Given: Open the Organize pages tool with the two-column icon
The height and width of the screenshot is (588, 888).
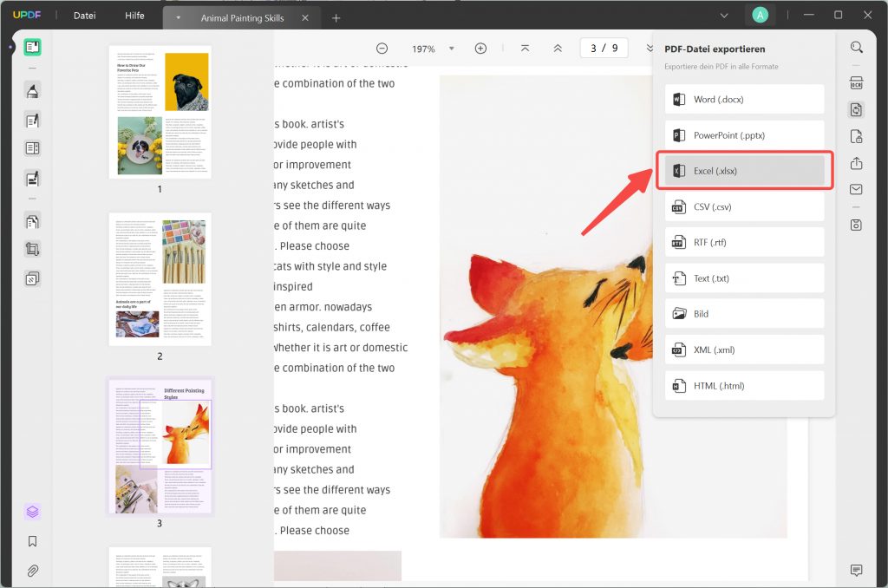Looking at the screenshot, I should pos(32,148).
